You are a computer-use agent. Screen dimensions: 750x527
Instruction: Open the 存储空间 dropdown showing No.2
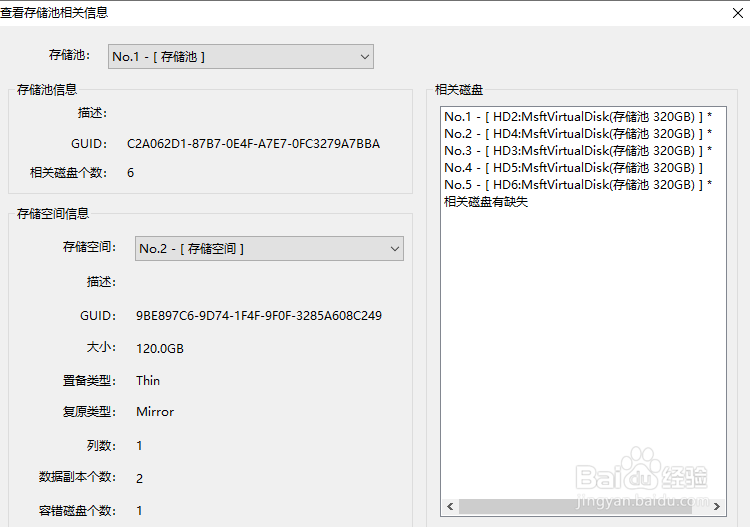coord(269,248)
